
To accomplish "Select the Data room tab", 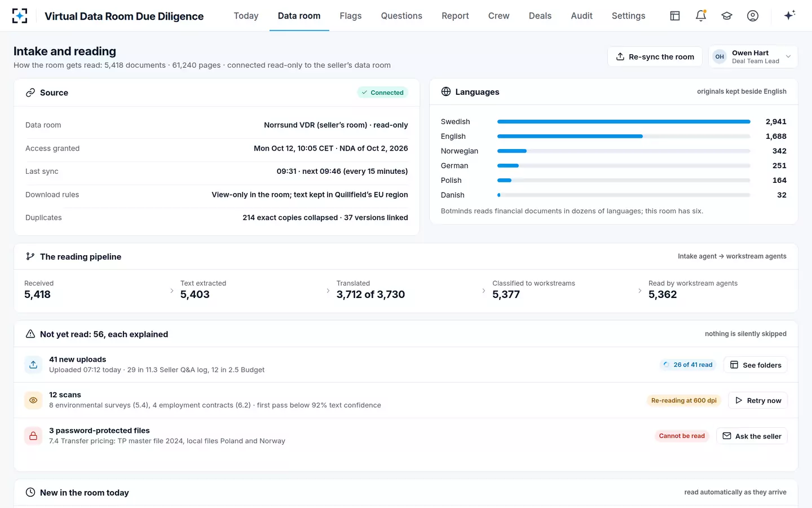I will tap(299, 16).
